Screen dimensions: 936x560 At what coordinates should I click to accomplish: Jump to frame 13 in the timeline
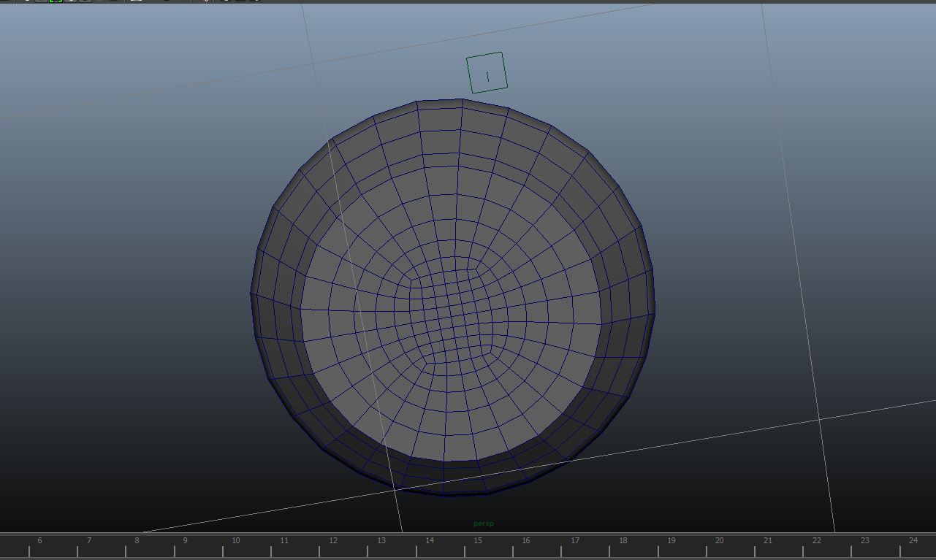point(381,540)
